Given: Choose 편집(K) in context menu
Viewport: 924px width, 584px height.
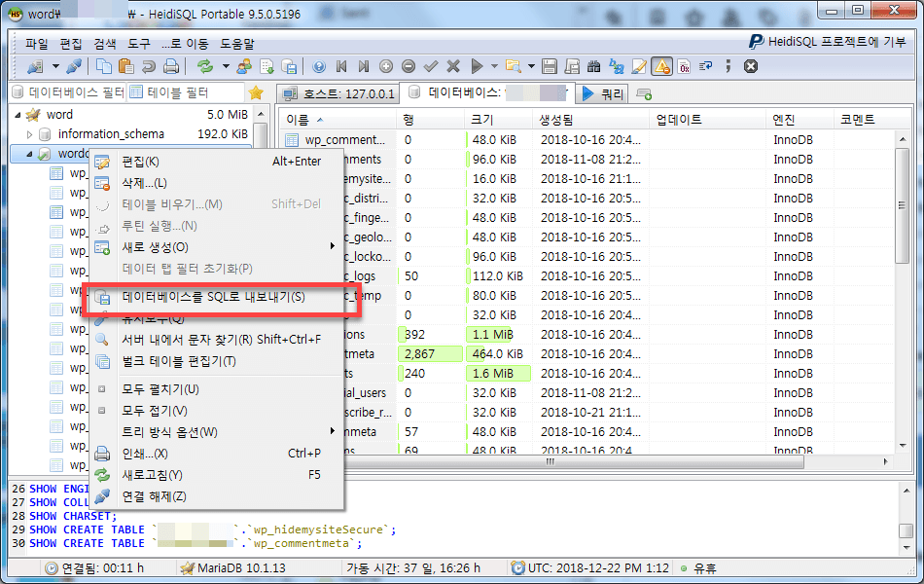Looking at the screenshot, I should coord(216,162).
